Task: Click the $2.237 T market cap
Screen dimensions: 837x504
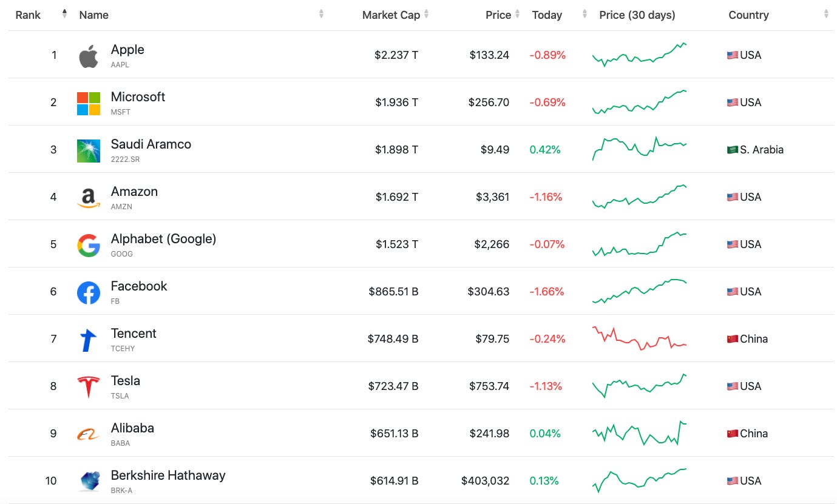Action: [x=396, y=55]
